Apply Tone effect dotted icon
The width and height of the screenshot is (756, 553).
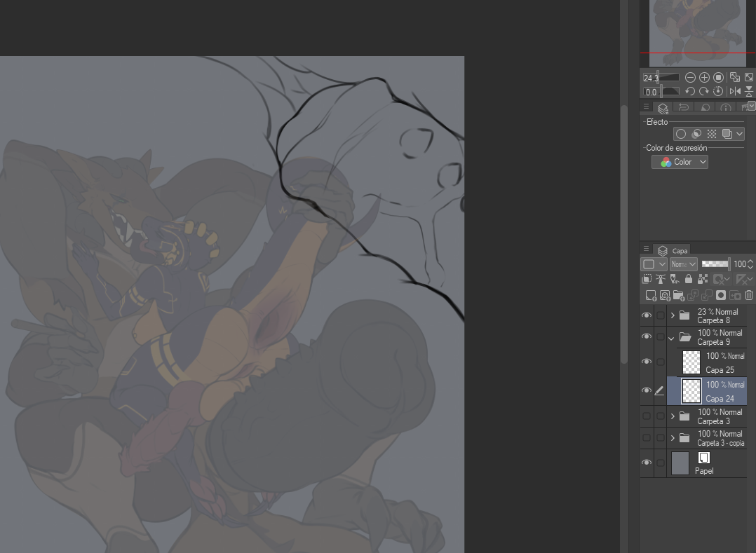point(712,134)
